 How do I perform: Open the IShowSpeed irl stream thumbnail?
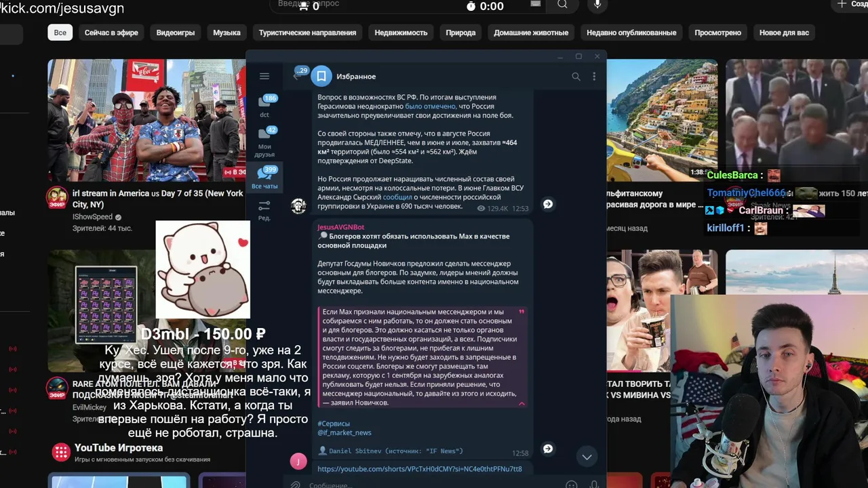point(146,119)
